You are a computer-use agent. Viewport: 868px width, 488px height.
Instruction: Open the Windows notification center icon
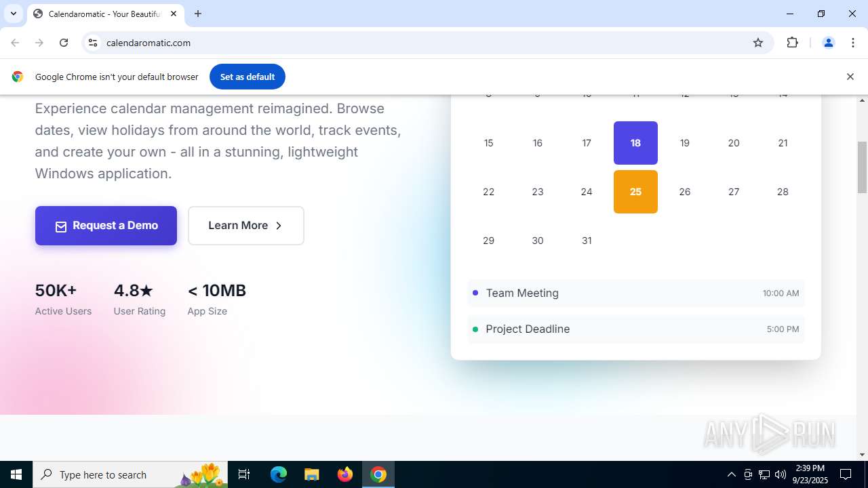[x=846, y=474]
